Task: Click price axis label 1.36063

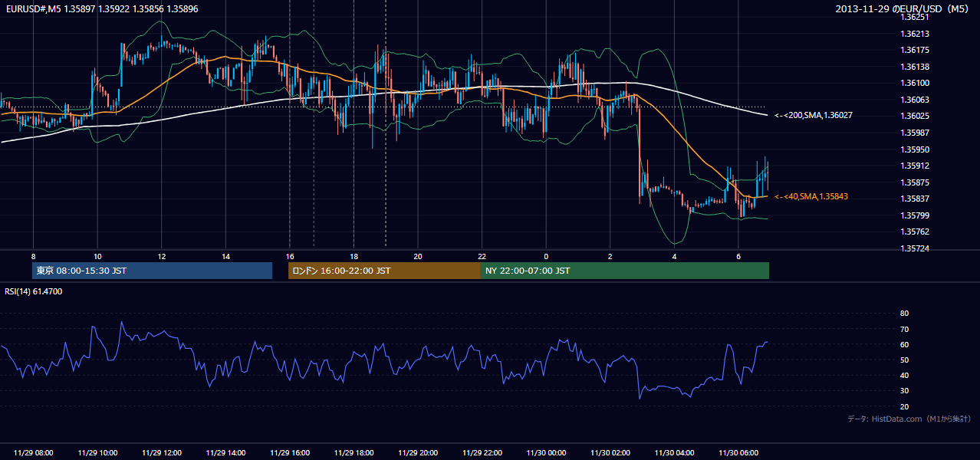Action: click(916, 100)
